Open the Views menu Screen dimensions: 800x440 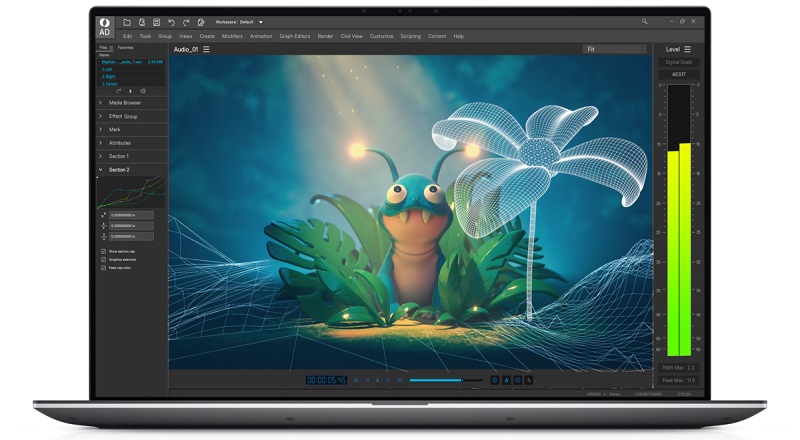pyautogui.click(x=186, y=36)
